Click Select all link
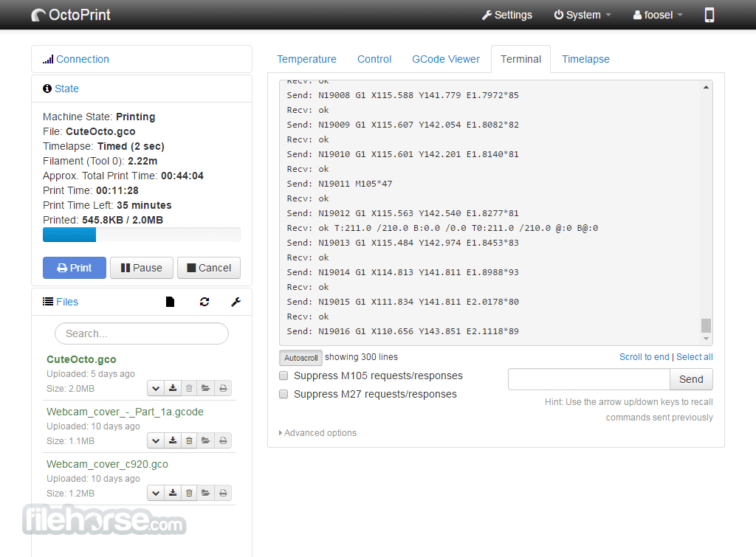This screenshot has height=557, width=756. pos(694,357)
